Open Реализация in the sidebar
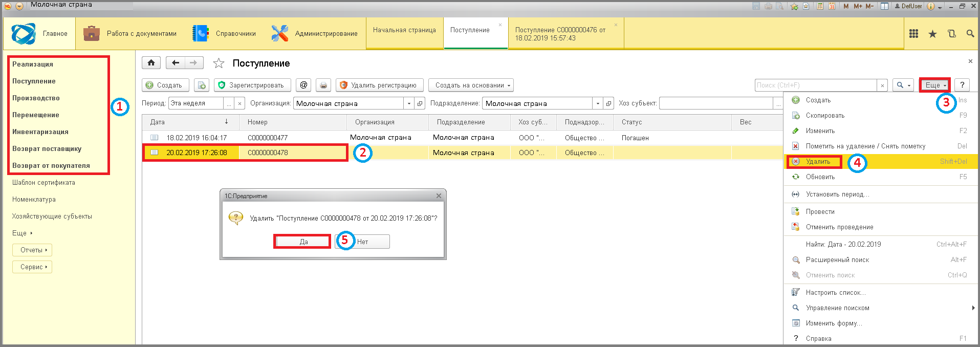Screen dimensions: 980x347 [33, 64]
